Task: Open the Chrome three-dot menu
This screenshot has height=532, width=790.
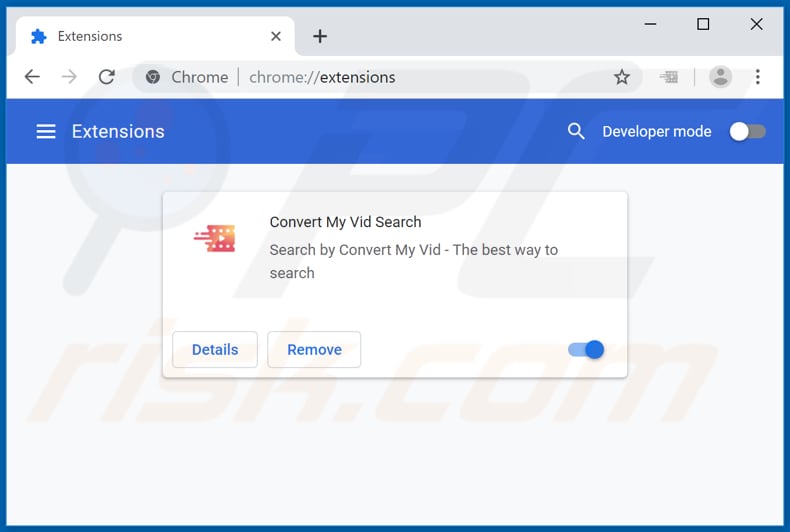Action: point(757,77)
